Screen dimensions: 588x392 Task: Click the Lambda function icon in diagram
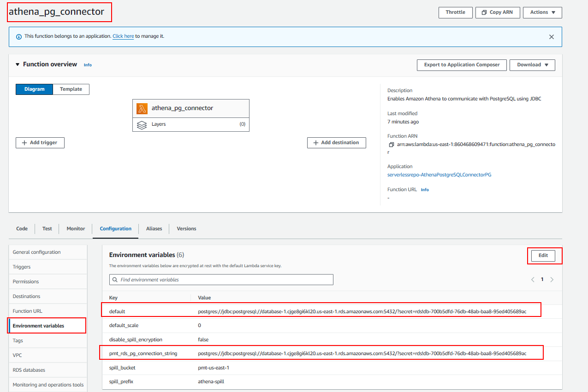click(142, 109)
